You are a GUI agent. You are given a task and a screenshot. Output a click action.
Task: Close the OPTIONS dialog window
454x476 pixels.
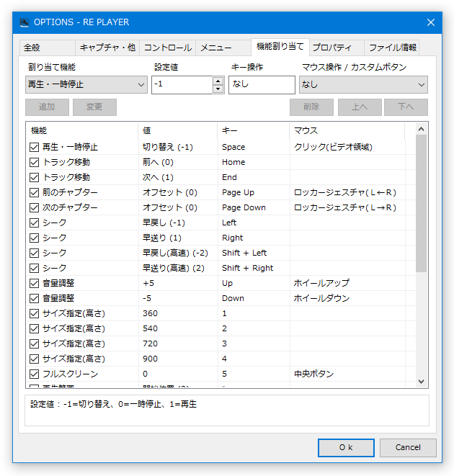[431, 22]
